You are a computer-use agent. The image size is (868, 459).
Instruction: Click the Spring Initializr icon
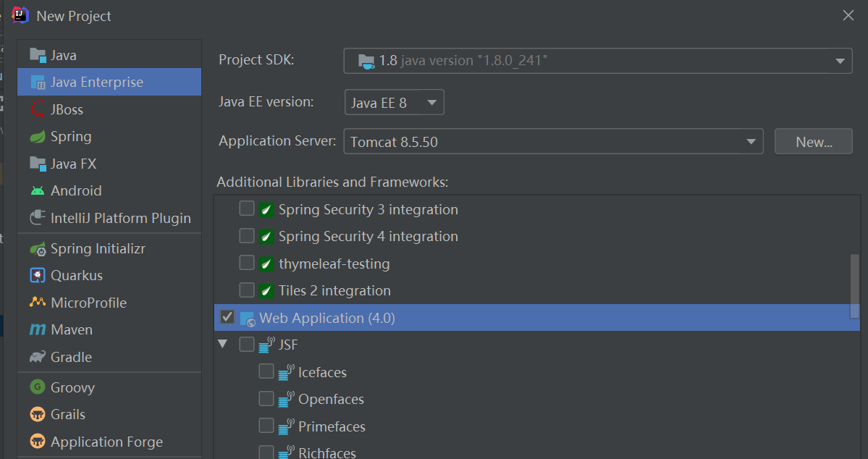38,249
